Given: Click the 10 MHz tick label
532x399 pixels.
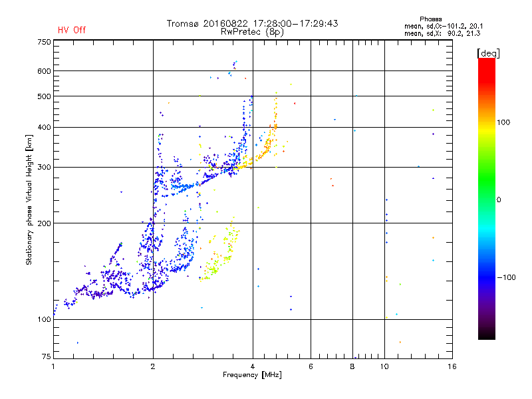Looking at the screenshot, I should tap(384, 366).
